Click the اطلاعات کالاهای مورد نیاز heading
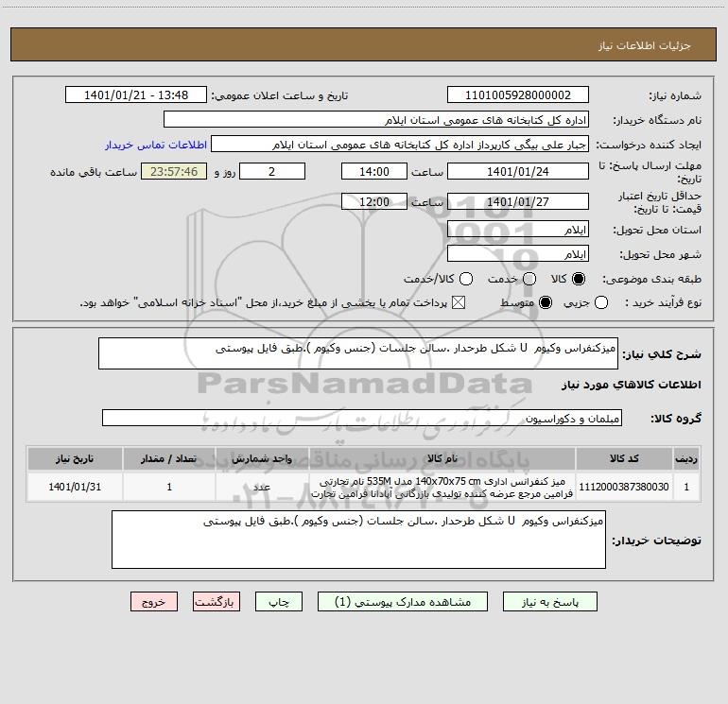The width and height of the screenshot is (728, 704). [631, 385]
